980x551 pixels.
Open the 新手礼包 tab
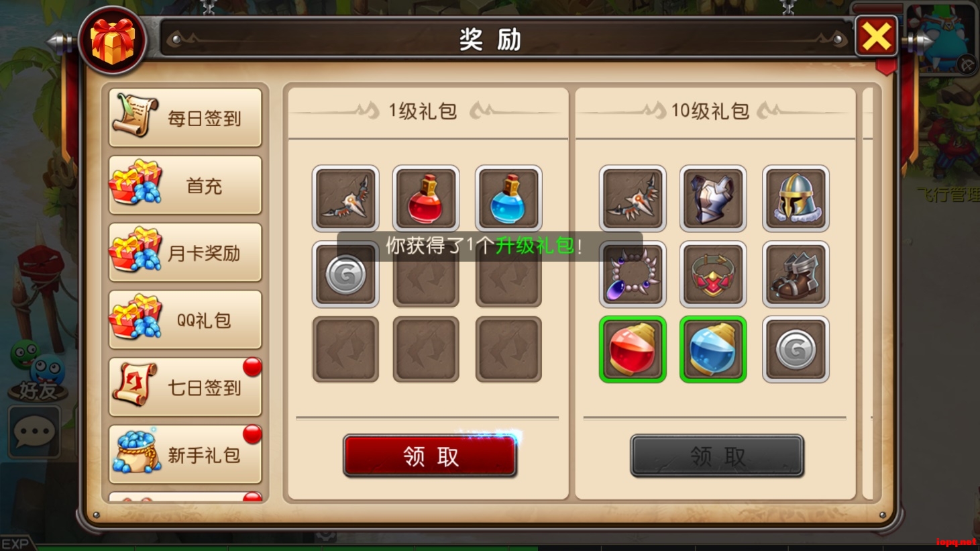click(185, 454)
